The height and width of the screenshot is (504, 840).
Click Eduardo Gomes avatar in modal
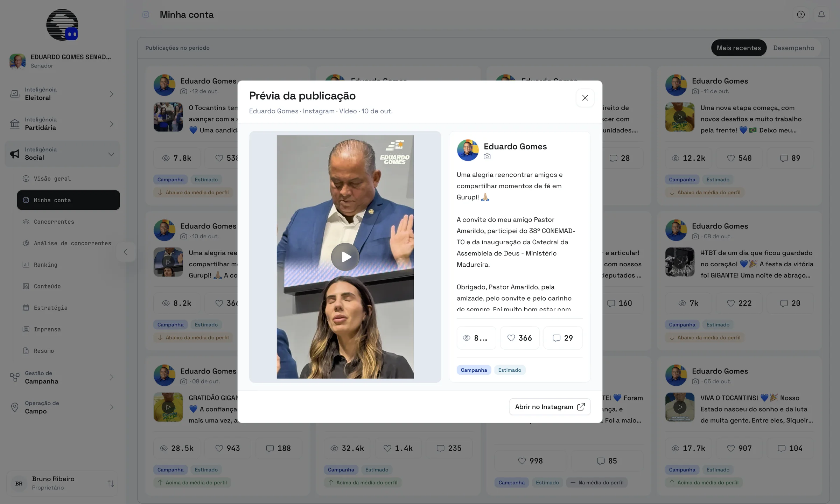point(468,150)
